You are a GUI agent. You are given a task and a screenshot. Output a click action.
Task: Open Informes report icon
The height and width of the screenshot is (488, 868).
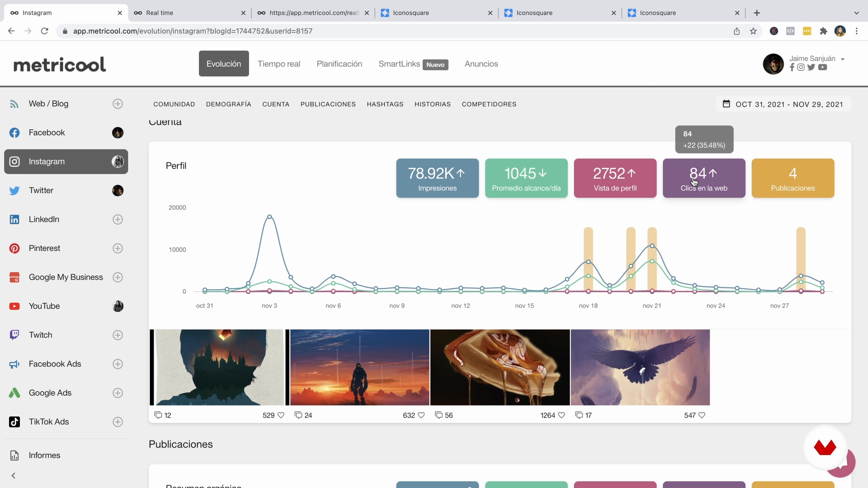click(x=14, y=455)
